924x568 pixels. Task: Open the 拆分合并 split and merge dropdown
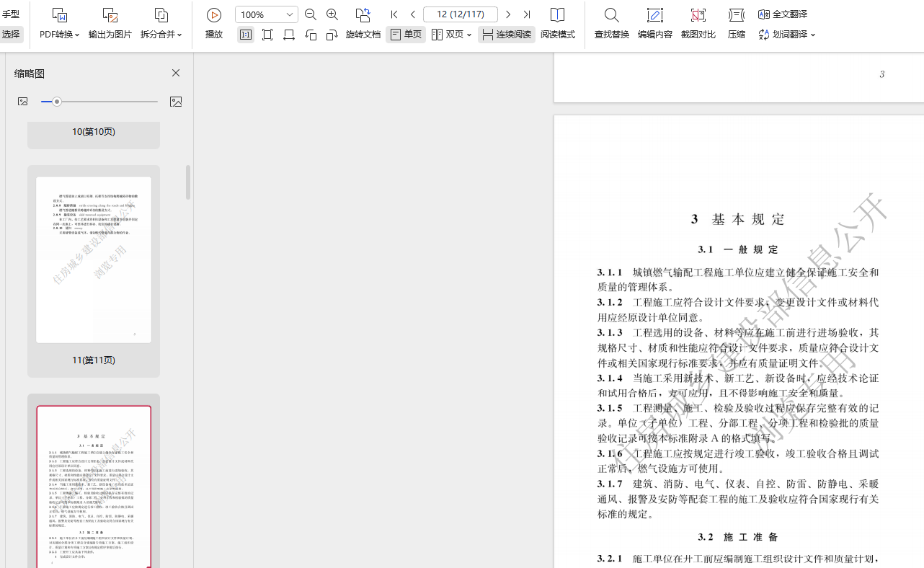(161, 24)
